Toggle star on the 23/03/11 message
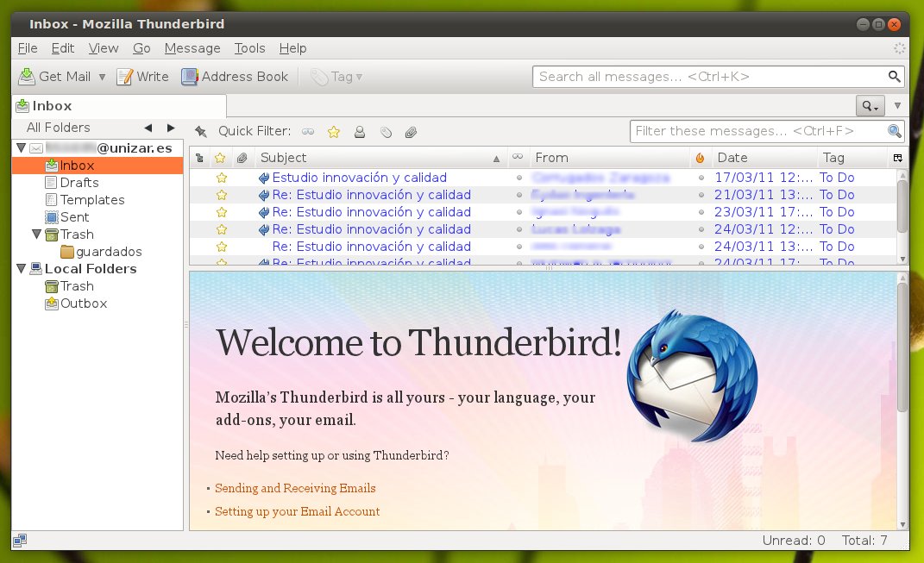The height and width of the screenshot is (563, 924). tap(222, 212)
